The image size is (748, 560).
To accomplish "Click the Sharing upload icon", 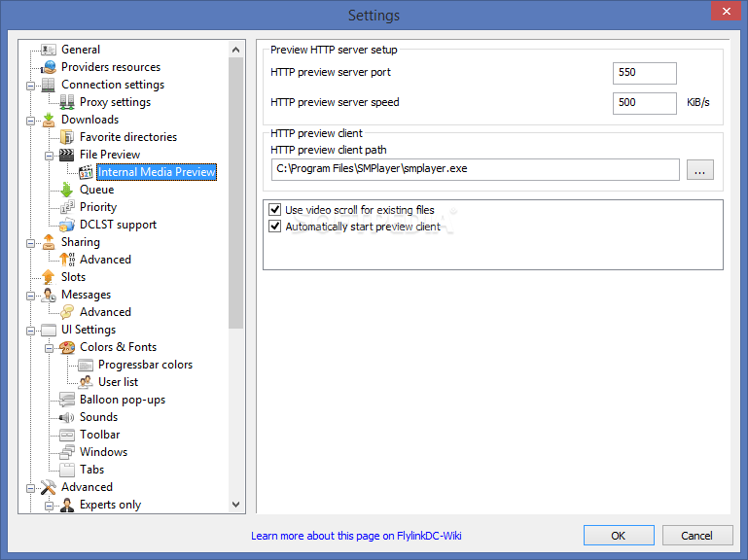I will pos(49,242).
